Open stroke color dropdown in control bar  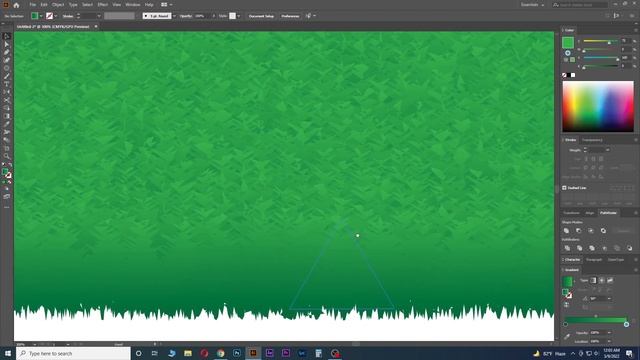point(56,16)
